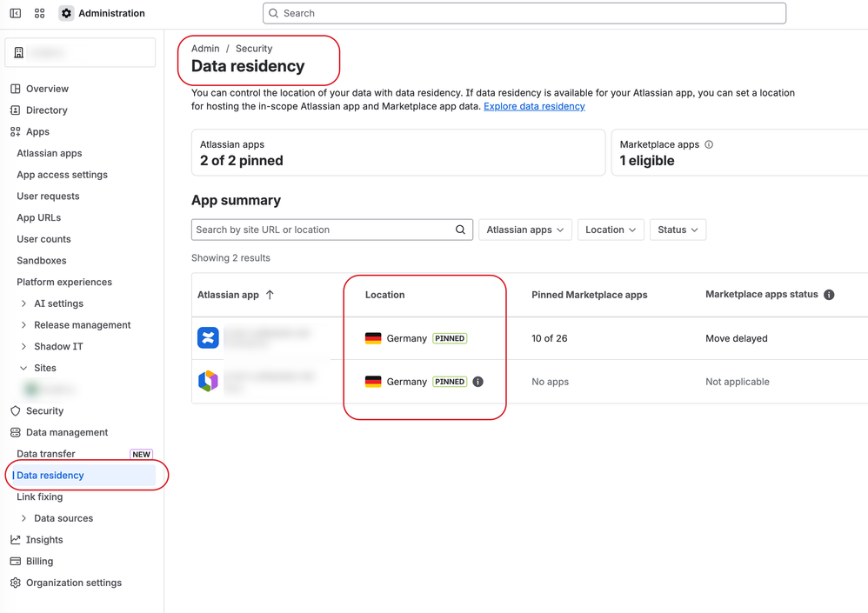Screen dimensions: 868x613
Task: Open App URLs in the sidebar
Action: point(39,218)
